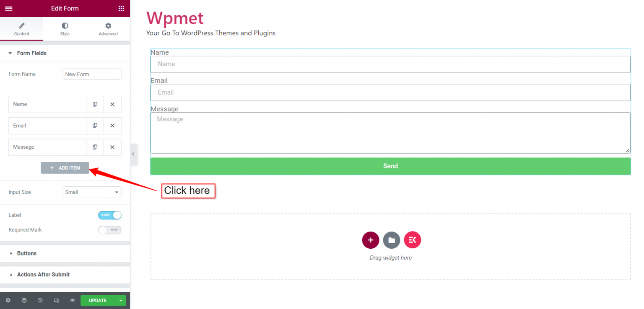This screenshot has width=644, height=309.
Task: Open the Elementor hamburger menu
Action: pyautogui.click(x=8, y=8)
